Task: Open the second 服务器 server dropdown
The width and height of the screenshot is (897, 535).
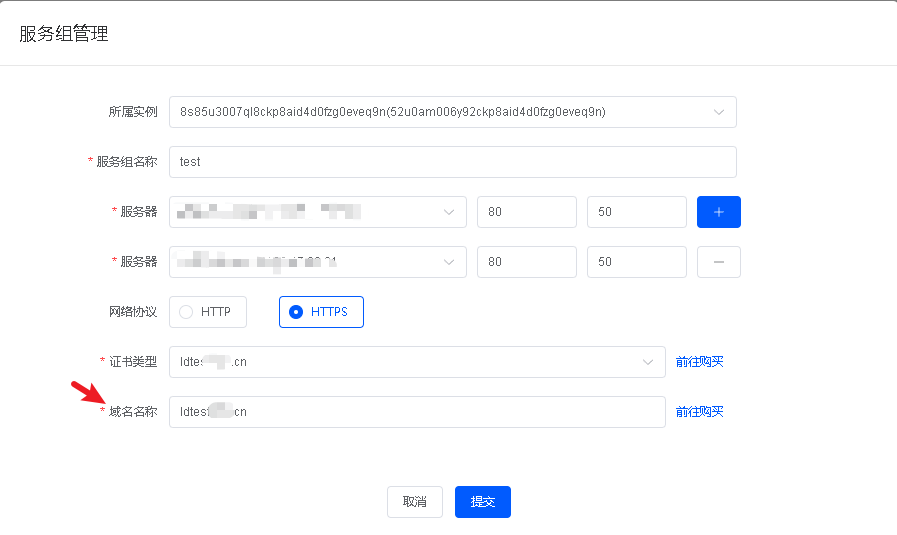Action: pyautogui.click(x=317, y=262)
